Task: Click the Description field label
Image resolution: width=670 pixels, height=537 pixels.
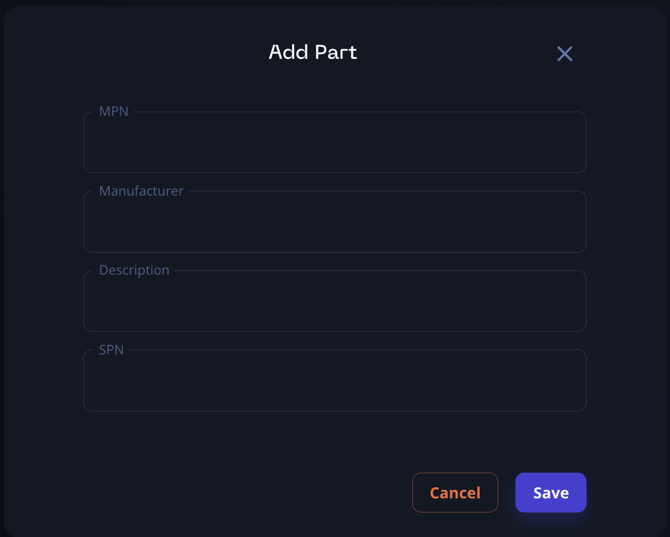Action: point(134,270)
